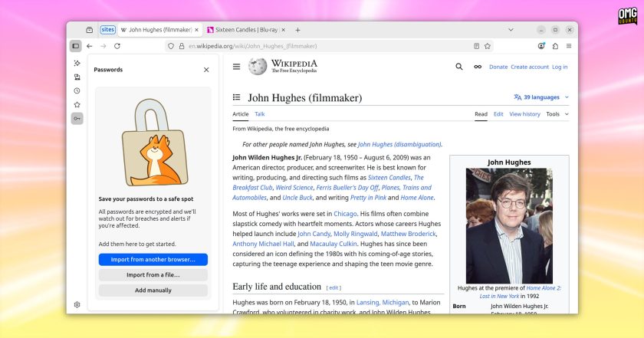Image resolution: width=644 pixels, height=338 pixels.
Task: Expand the 39 languages dropdown arrow
Action: [567, 97]
